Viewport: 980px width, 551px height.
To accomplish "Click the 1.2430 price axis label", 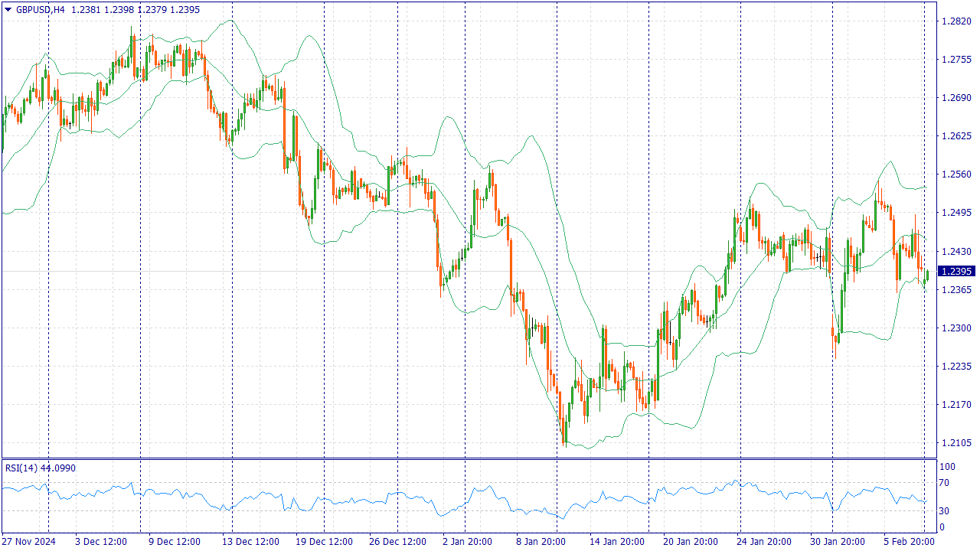I will [x=956, y=252].
